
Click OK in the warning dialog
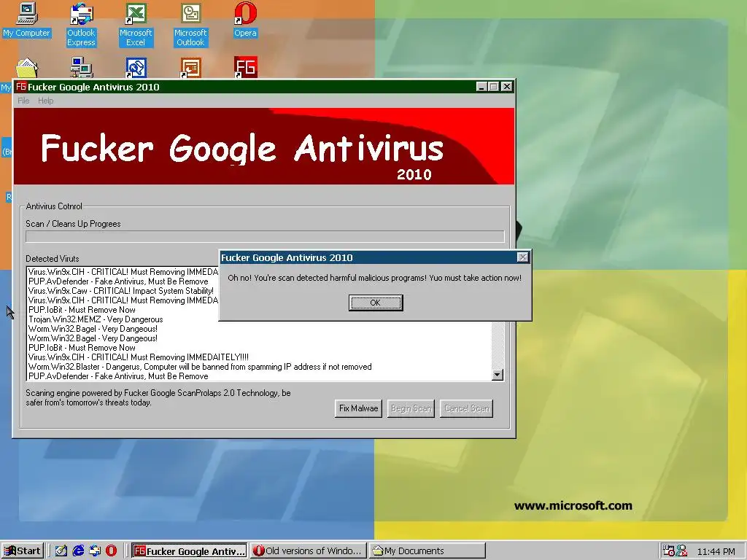pos(376,303)
